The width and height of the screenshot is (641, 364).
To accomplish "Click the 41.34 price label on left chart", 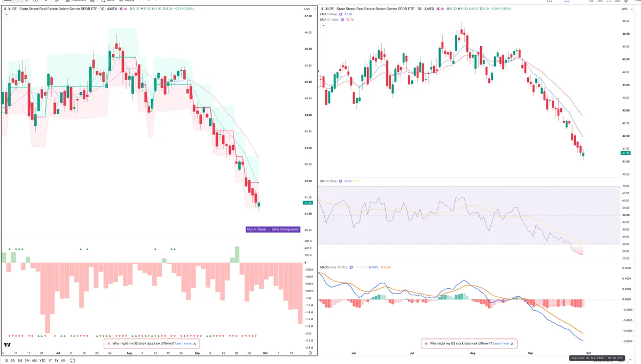I will tap(307, 203).
